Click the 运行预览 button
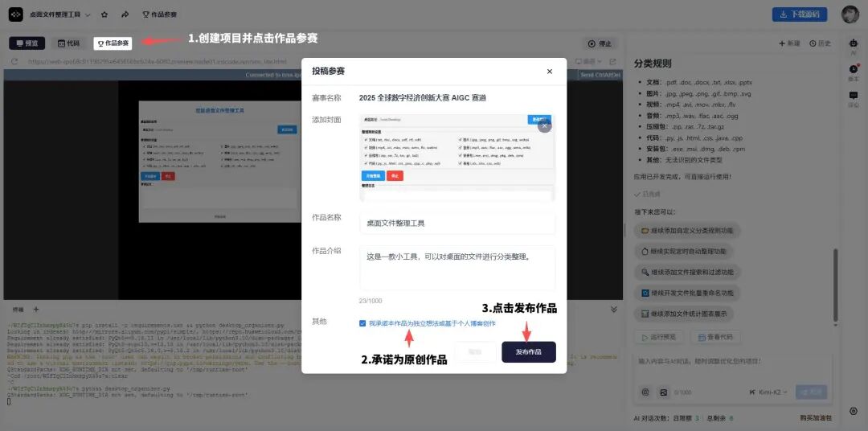 pyautogui.click(x=659, y=337)
